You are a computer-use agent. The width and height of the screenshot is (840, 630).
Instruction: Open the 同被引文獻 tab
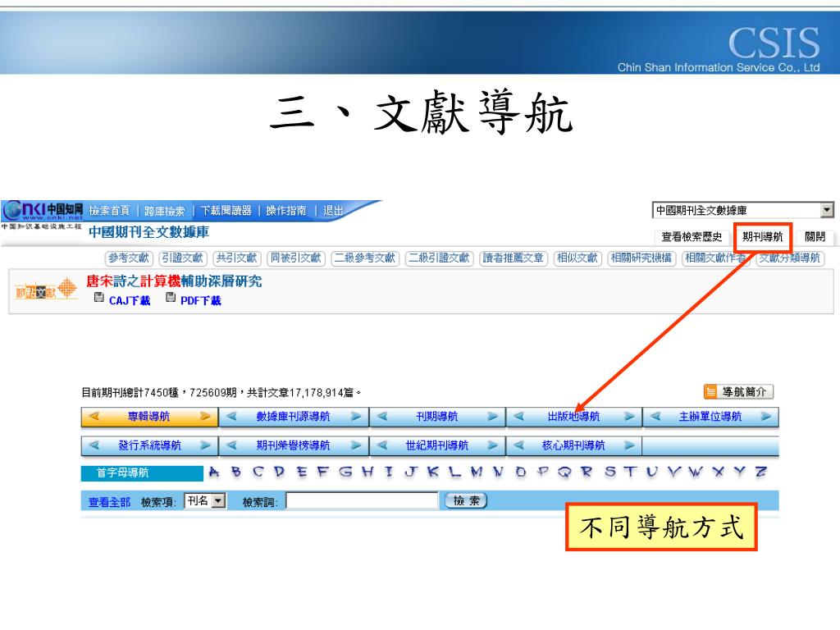(x=295, y=258)
